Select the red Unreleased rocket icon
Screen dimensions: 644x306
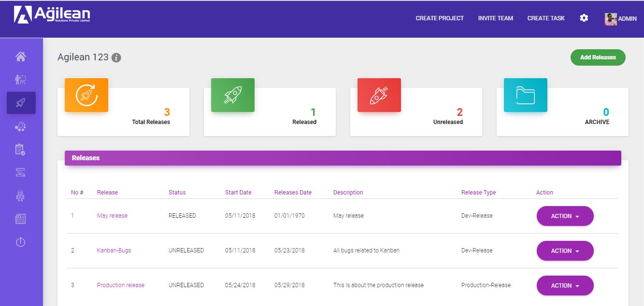(x=379, y=95)
